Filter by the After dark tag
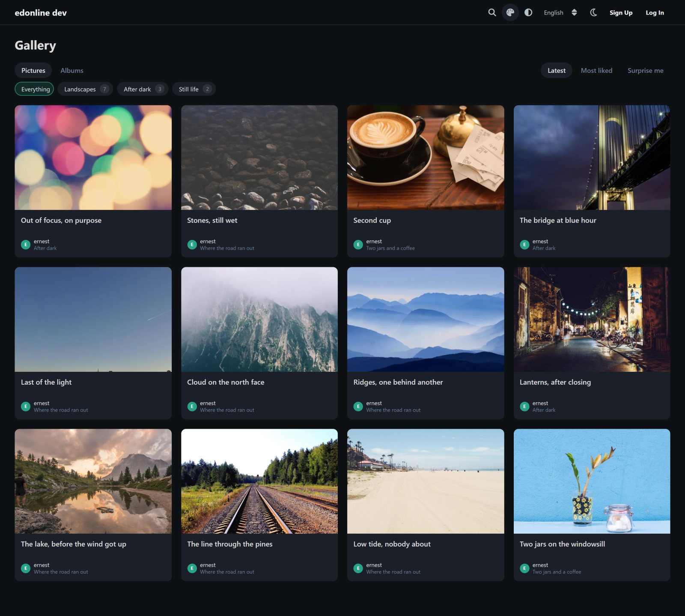The height and width of the screenshot is (616, 685). tap(143, 89)
